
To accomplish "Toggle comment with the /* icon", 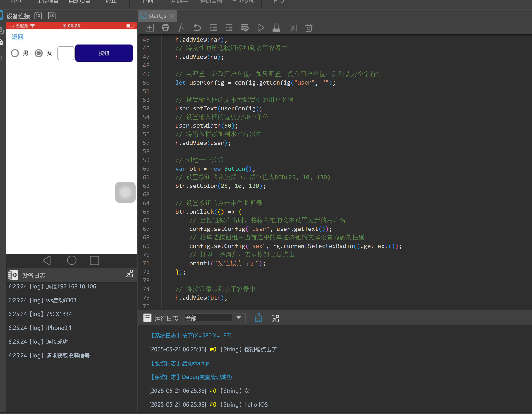I will click(x=181, y=28).
